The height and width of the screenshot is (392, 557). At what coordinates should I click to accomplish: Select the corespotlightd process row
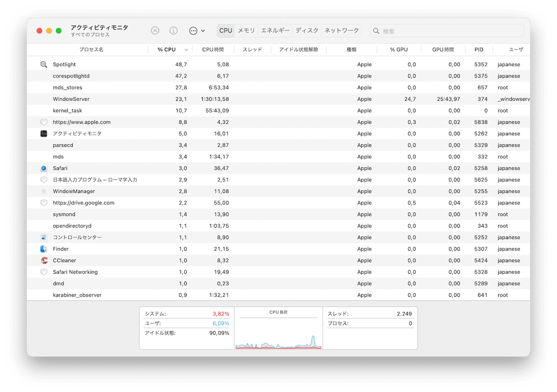tap(278, 76)
